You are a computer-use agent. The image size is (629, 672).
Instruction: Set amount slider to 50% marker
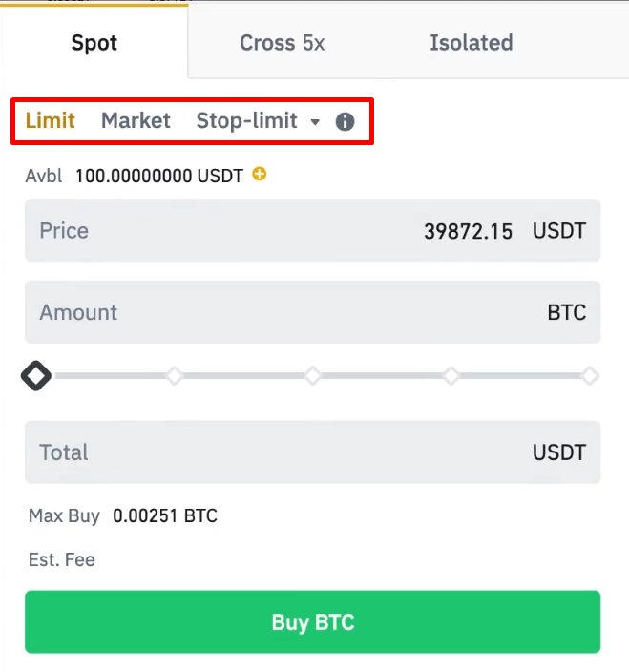pos(313,376)
